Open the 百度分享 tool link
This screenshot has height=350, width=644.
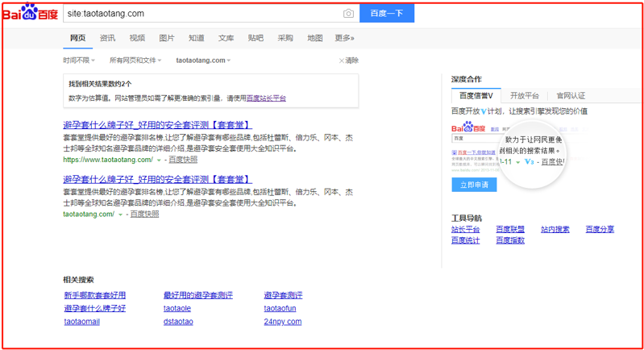[x=600, y=229]
